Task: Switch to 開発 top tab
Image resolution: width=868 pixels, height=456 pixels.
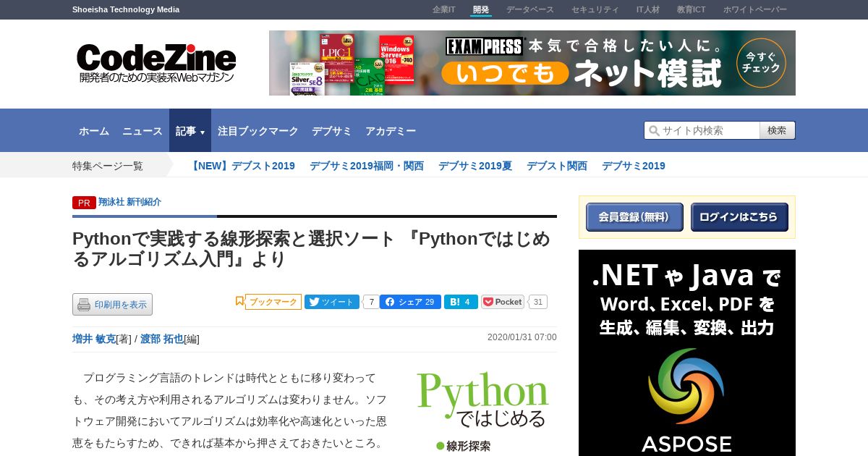Action: (481, 9)
